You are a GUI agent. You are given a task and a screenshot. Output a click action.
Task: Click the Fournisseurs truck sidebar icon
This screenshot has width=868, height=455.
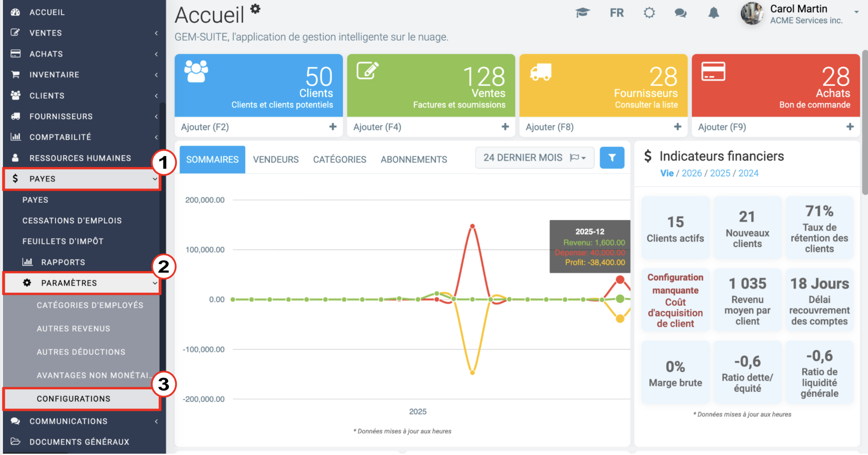[15, 116]
